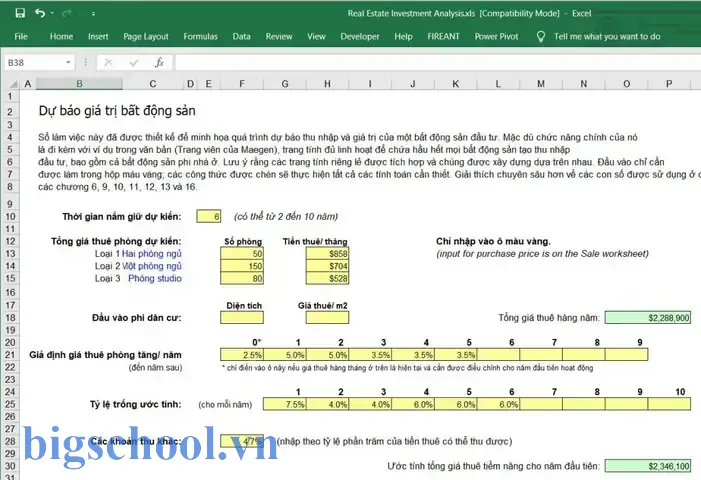This screenshot has width=701, height=480.
Task: Click inside the formula bar input
Action: point(437,63)
